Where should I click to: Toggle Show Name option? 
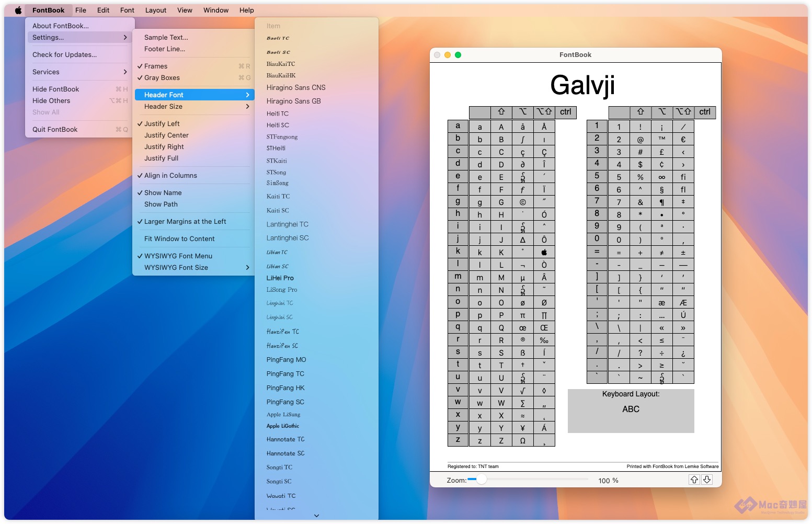193,192
